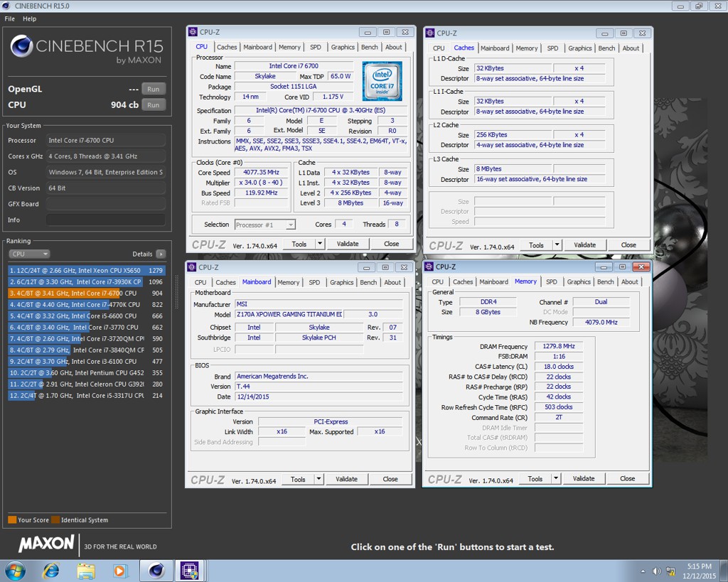Expand Tools dropdown arrow in CPU tab window
The width and height of the screenshot is (728, 582).
(x=319, y=244)
